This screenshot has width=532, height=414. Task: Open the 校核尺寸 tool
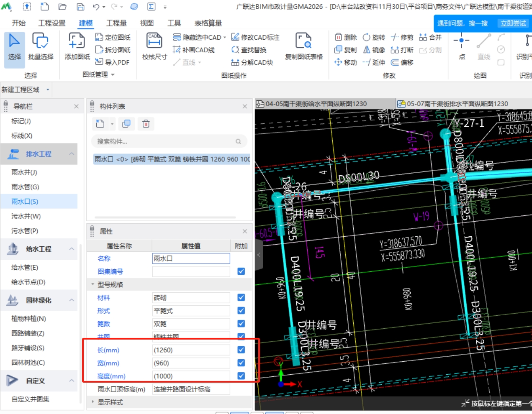[x=154, y=47]
